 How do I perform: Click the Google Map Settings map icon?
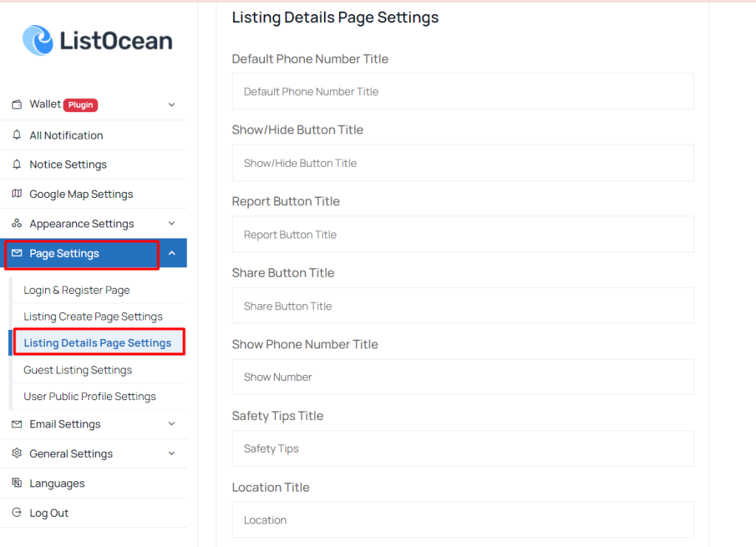17,193
